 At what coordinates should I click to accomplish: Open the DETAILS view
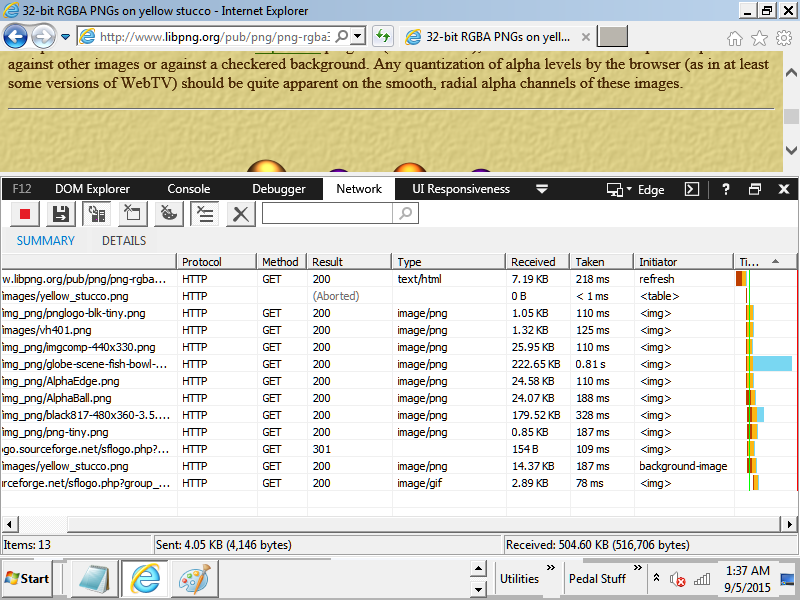pos(124,241)
